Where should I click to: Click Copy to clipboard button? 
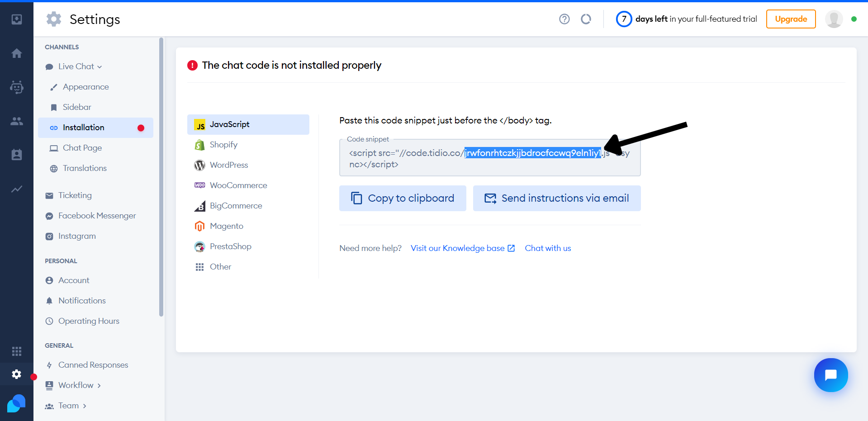point(403,198)
